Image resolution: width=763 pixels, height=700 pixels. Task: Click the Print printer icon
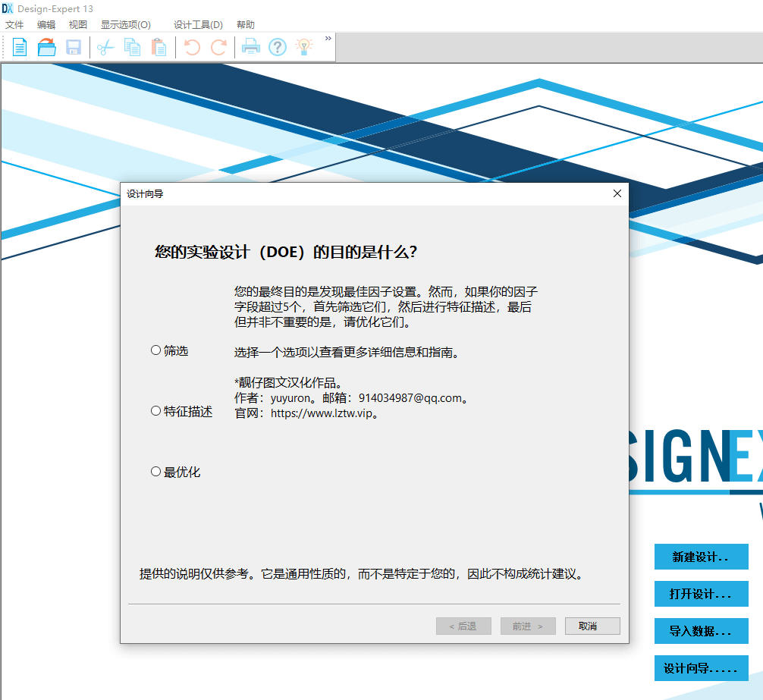(x=251, y=47)
